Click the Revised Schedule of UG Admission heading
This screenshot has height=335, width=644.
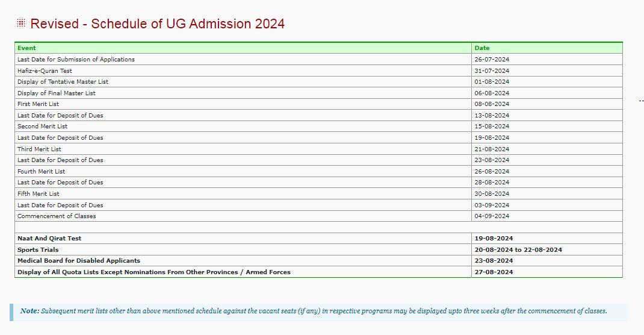tap(157, 24)
